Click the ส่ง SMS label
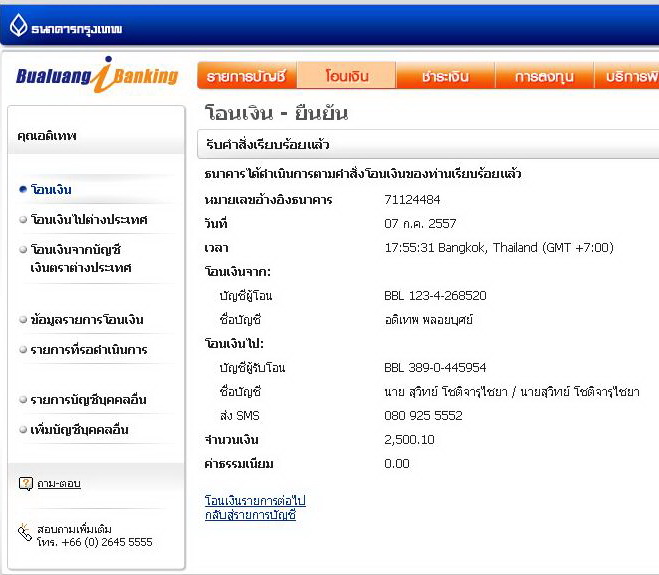Viewport: 659px width, 575px height. 240,416
